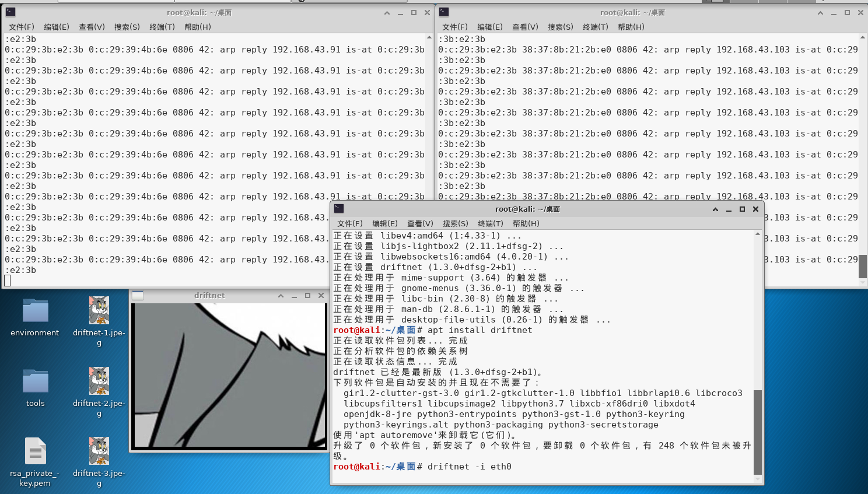Open 文件(F) menu in right terminal
The width and height of the screenshot is (868, 494).
455,27
